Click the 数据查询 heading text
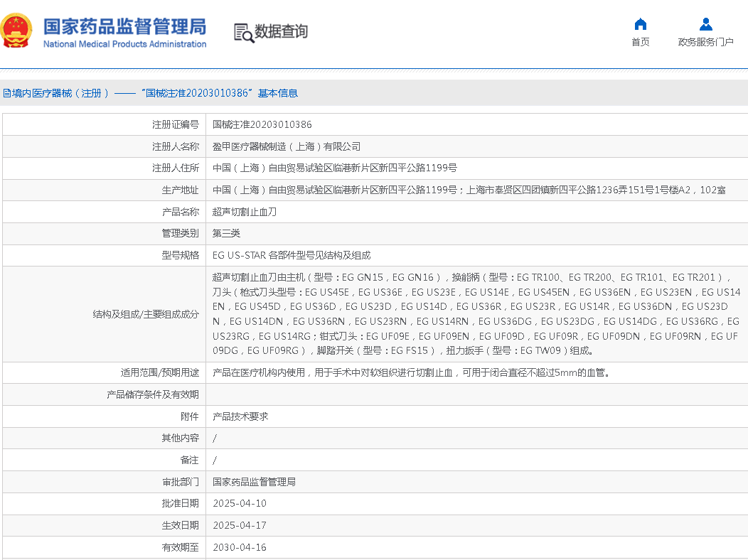The height and width of the screenshot is (560, 748). pos(282,31)
